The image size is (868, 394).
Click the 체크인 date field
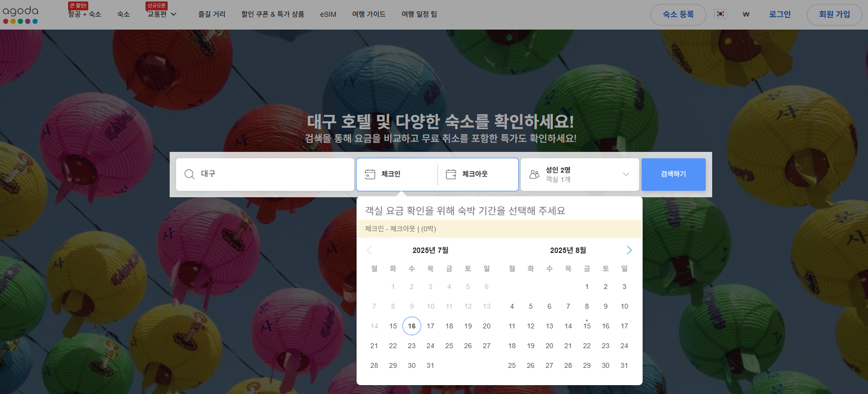[x=397, y=174]
